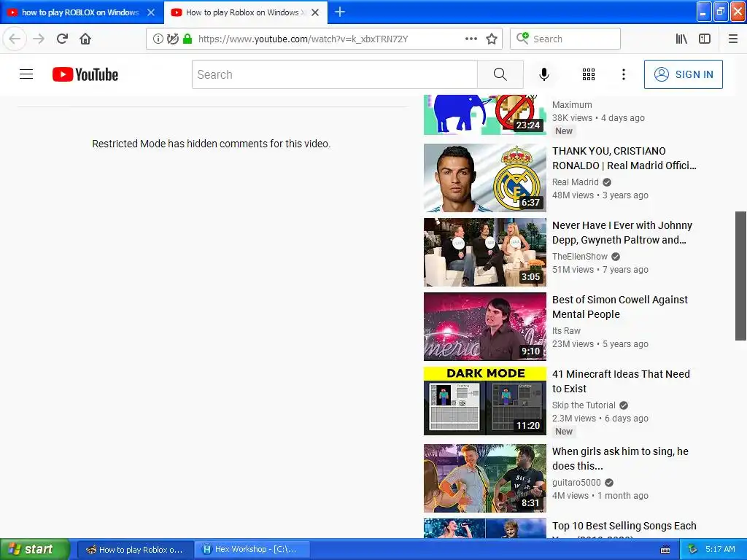Switch to Hex Workshop taskbar button
This screenshot has height=560, width=747.
252,549
